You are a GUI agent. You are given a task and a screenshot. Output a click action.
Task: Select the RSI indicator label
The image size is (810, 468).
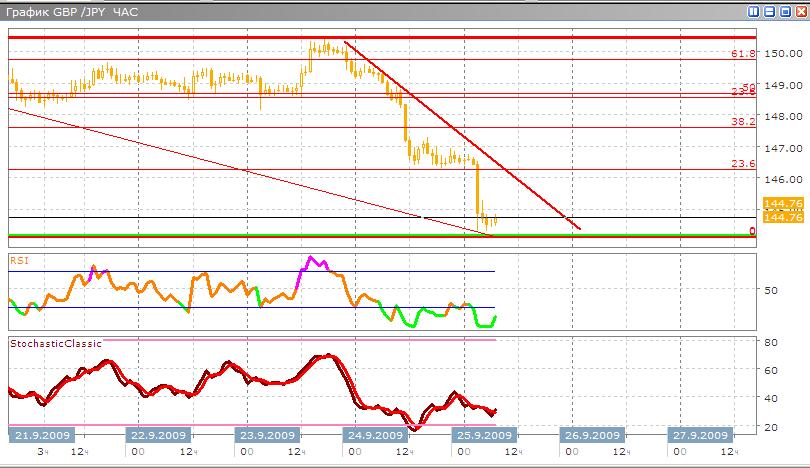point(19,259)
